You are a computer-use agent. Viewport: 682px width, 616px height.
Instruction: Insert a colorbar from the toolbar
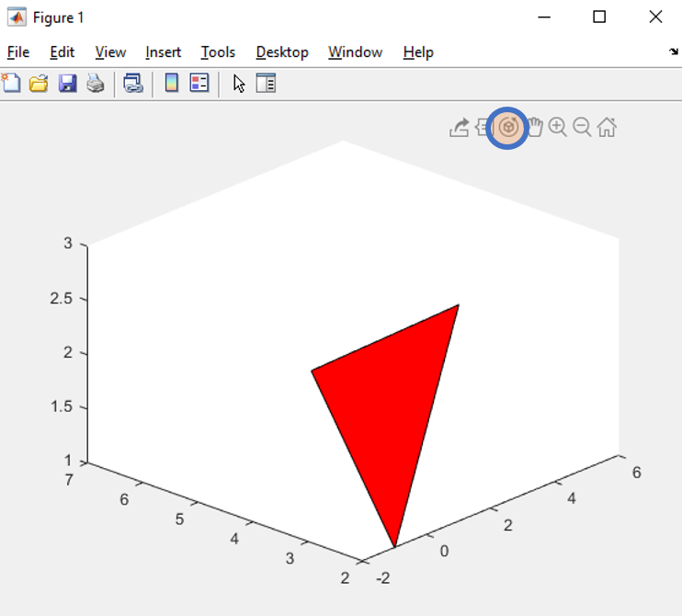pyautogui.click(x=171, y=83)
